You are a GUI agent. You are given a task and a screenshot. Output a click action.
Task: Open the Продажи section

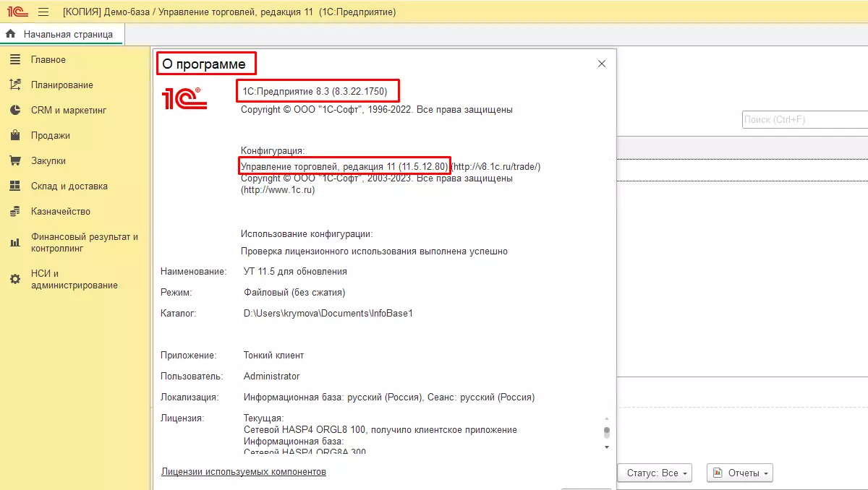point(51,135)
